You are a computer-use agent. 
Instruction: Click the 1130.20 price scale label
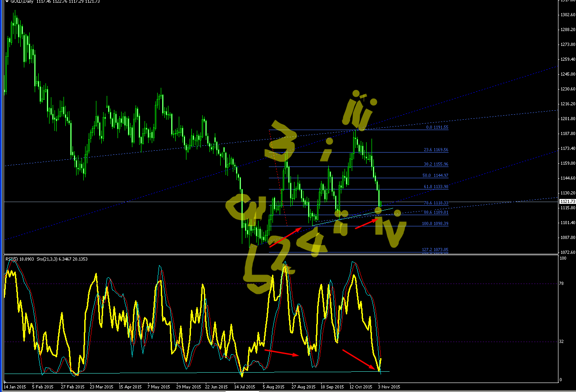pos(568,193)
